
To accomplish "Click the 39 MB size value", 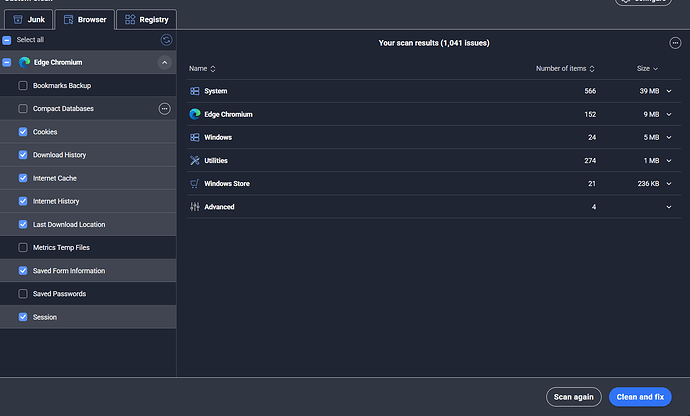I will point(650,91).
